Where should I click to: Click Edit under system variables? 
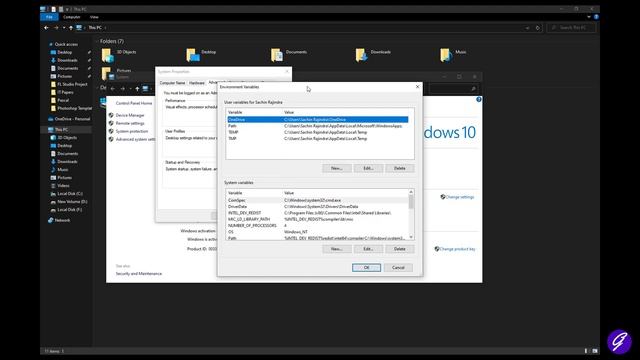368,249
